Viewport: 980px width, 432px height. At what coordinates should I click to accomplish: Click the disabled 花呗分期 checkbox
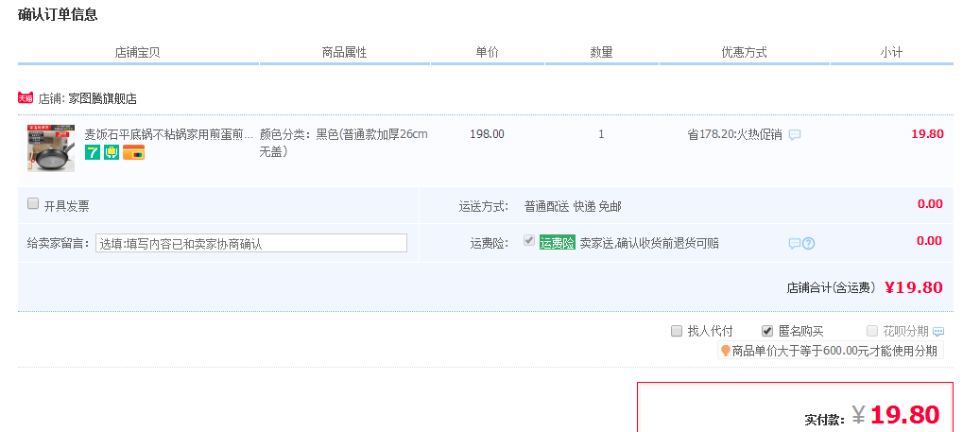872,331
